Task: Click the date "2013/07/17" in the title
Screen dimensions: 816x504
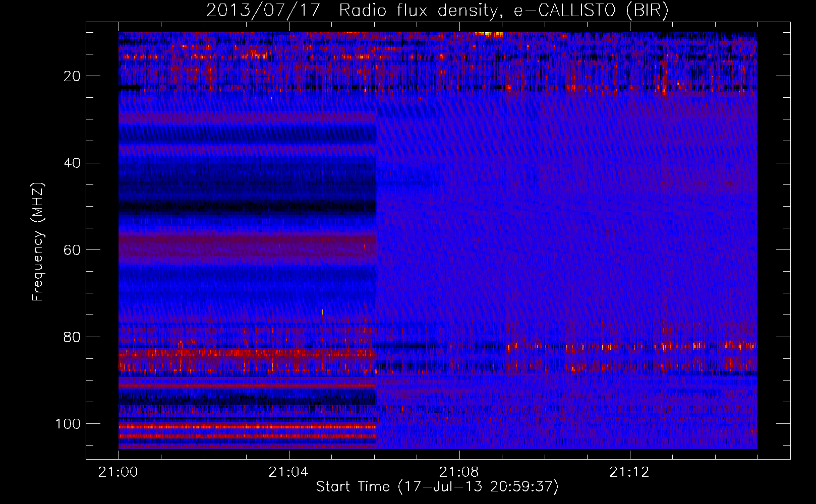Action: (263, 11)
